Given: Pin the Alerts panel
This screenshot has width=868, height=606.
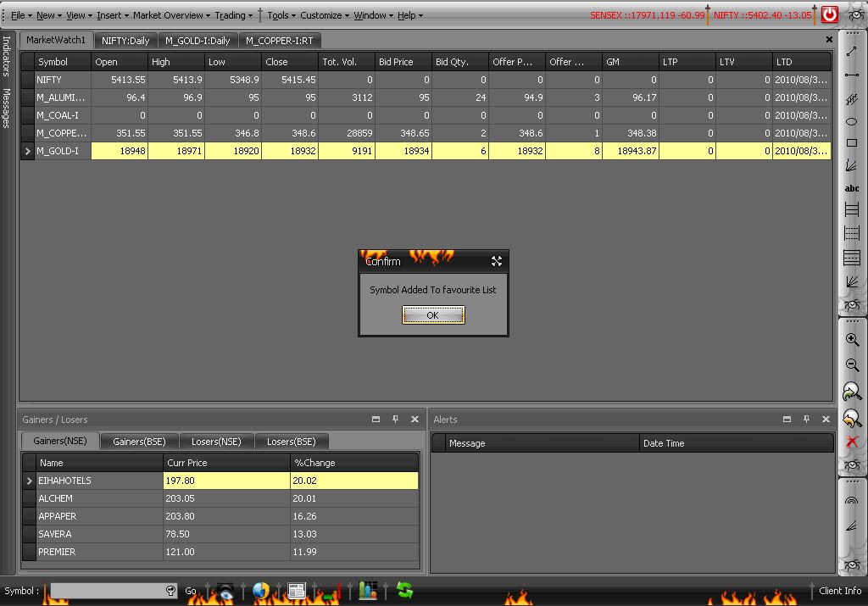Looking at the screenshot, I should [807, 420].
